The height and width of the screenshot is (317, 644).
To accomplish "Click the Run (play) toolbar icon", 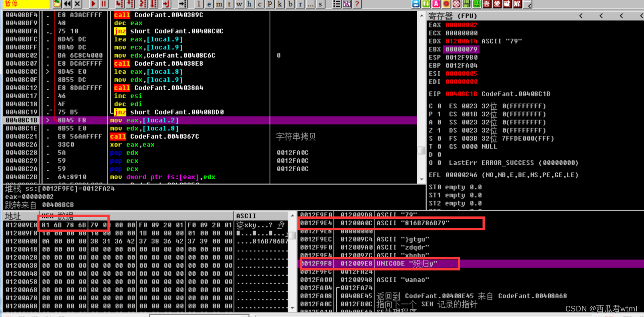I will pyautogui.click(x=93, y=5).
